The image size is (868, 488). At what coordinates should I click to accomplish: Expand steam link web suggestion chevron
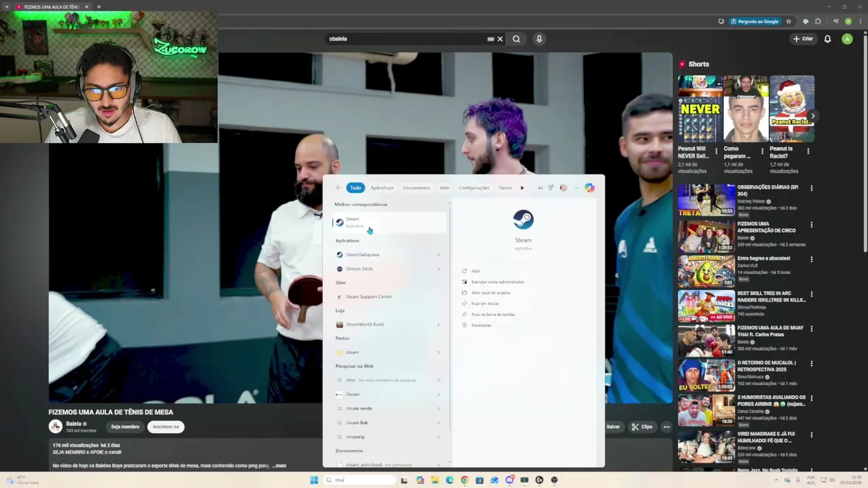click(438, 423)
